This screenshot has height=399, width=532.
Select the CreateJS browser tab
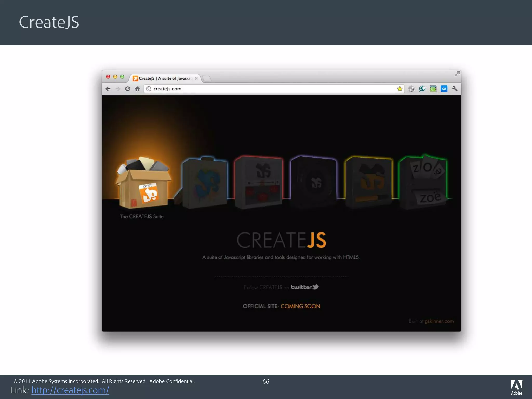point(165,78)
